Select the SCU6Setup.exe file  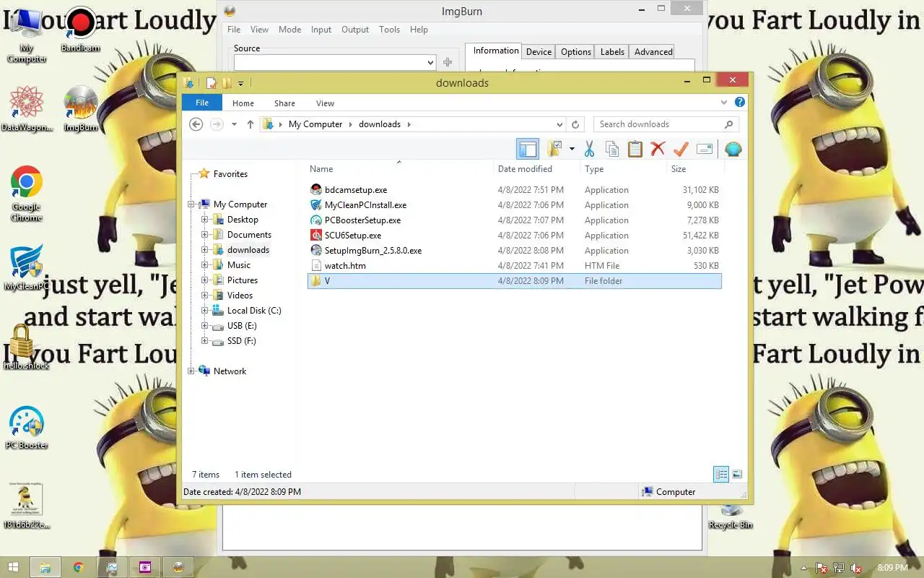[514, 236]
